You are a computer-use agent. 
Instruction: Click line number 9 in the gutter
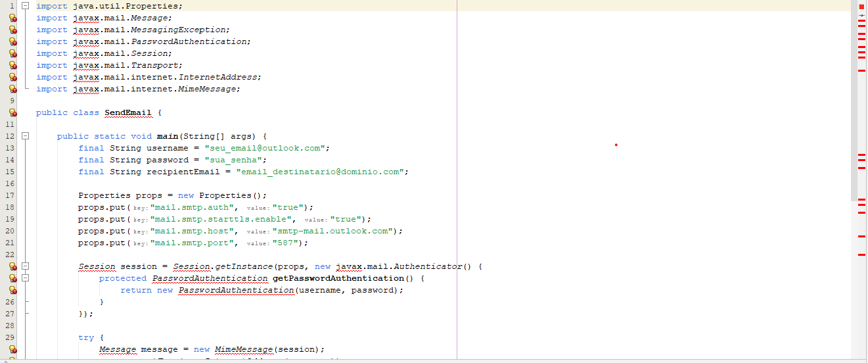click(x=12, y=101)
